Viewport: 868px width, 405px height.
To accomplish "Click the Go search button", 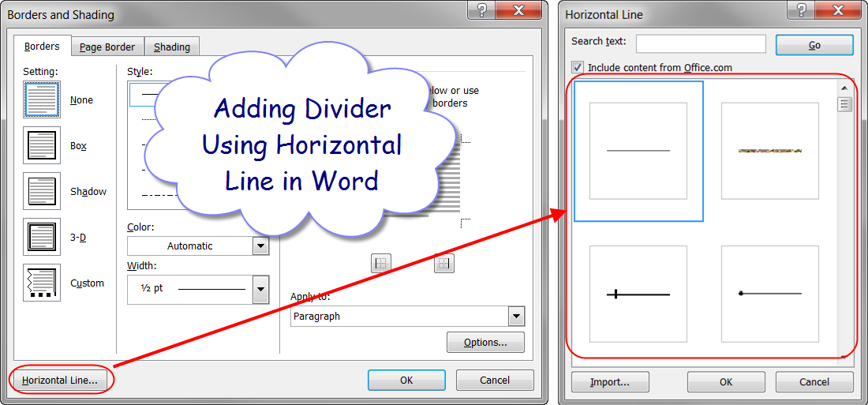I will pyautogui.click(x=814, y=45).
